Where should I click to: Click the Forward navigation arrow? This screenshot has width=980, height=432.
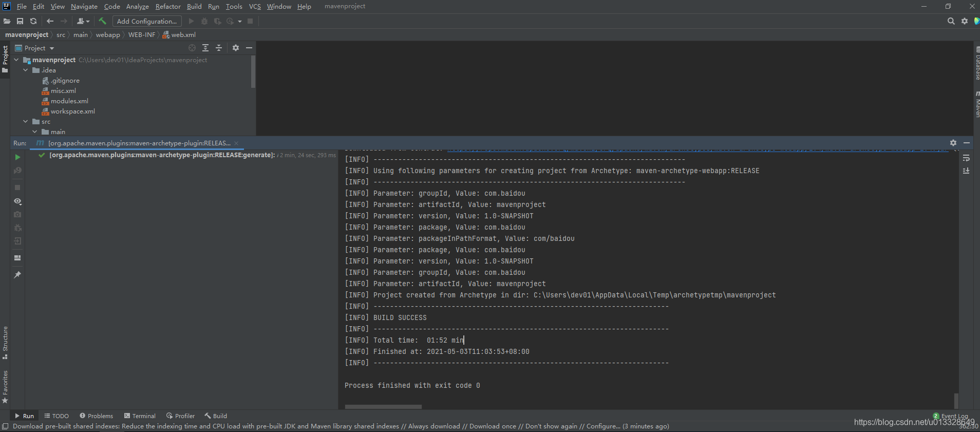(x=64, y=21)
